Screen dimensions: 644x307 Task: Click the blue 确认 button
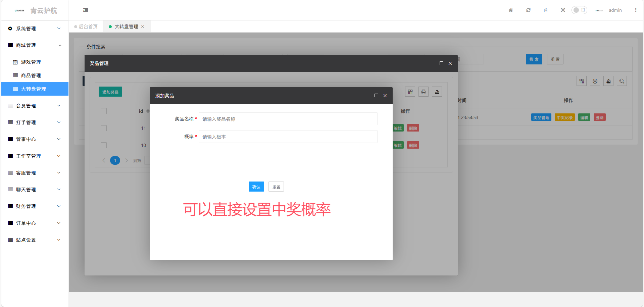[256, 187]
